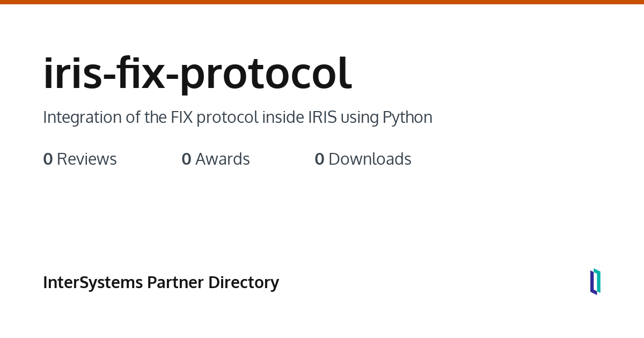Select the Downloads label
Screen dimensions: 644x338
click(x=370, y=159)
